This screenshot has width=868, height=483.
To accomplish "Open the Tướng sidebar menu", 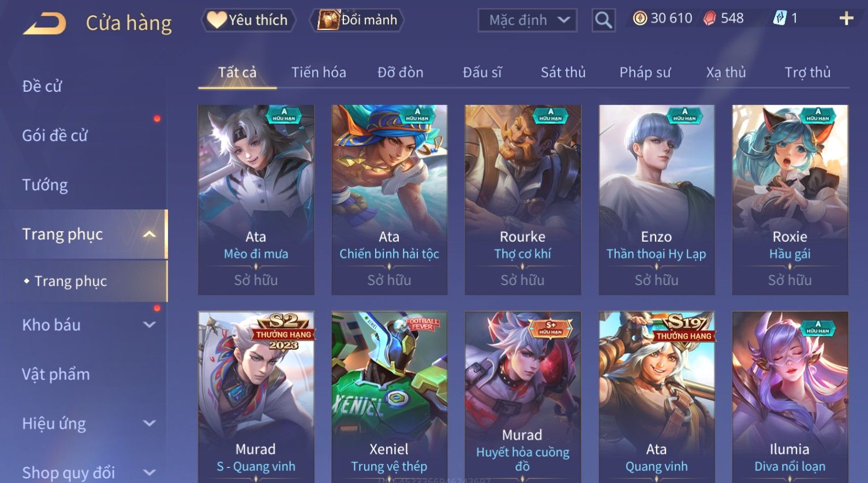I will (x=45, y=185).
